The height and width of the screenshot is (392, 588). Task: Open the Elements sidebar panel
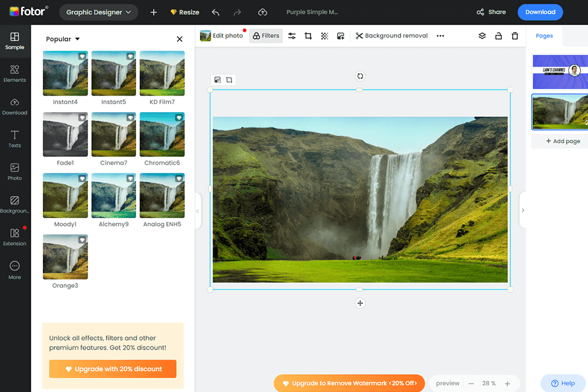coord(15,73)
